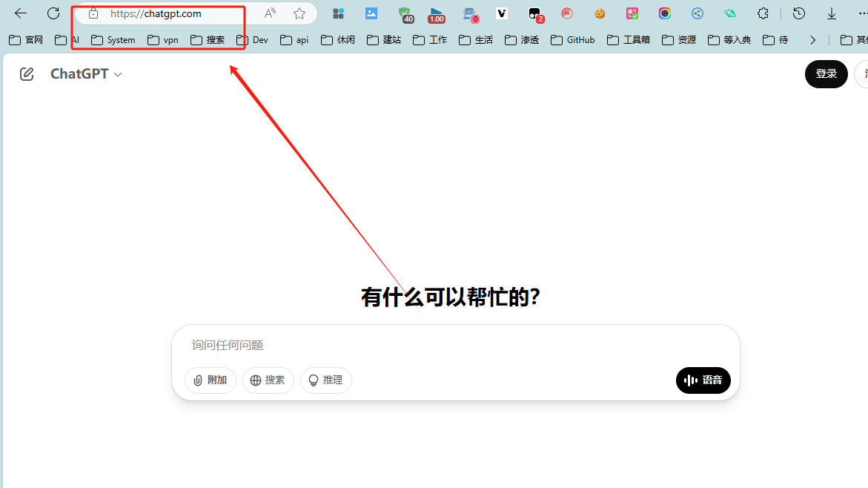Open the cookie extension icon
Image resolution: width=868 pixels, height=488 pixels.
(x=600, y=13)
